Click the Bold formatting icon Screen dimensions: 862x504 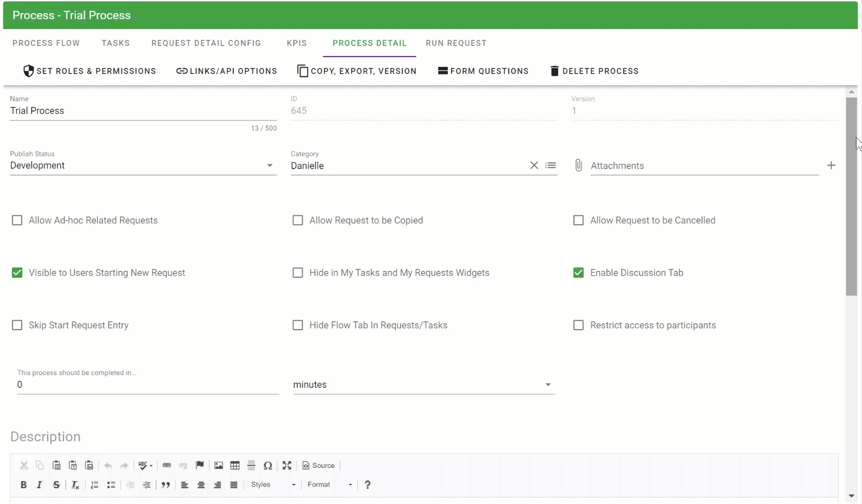tap(23, 485)
